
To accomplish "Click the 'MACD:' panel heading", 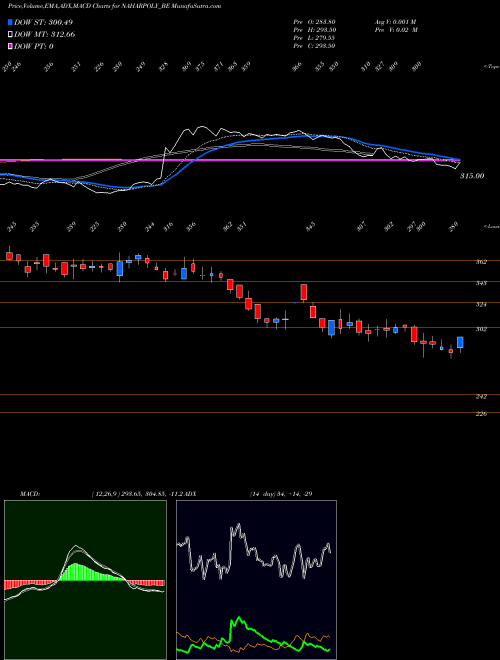I will (29, 493).
